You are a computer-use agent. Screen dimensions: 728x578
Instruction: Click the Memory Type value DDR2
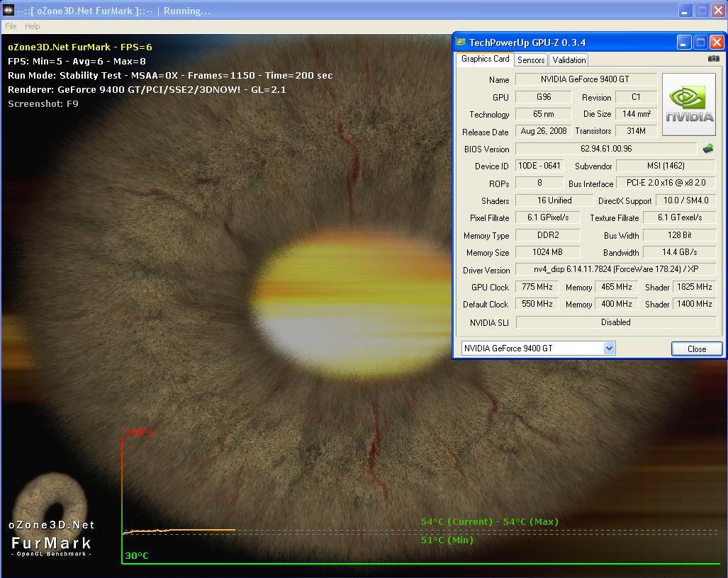coord(547,235)
